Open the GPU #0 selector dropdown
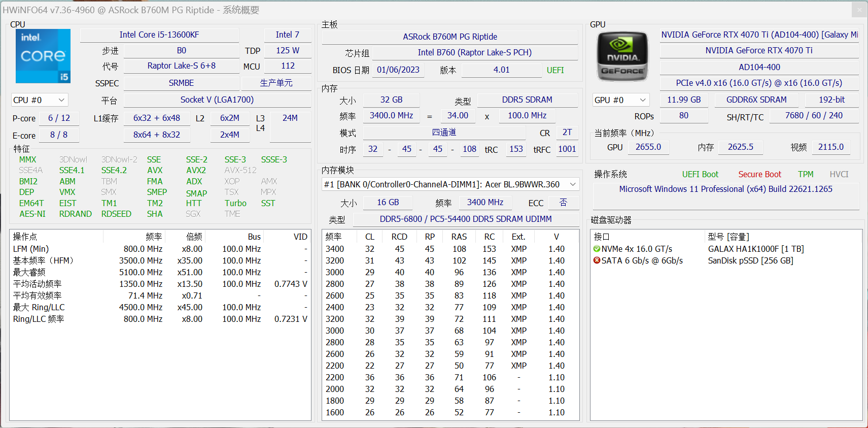Screen dimensions: 868x428 621,100
